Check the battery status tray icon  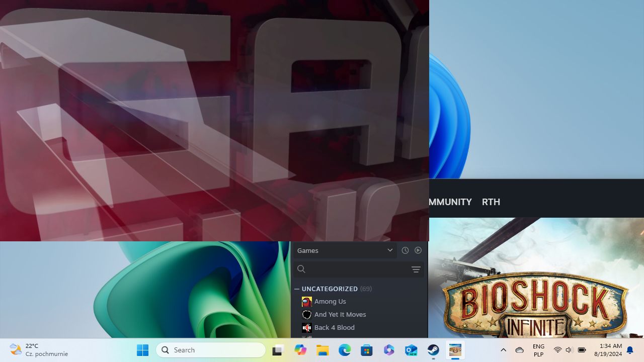point(582,350)
